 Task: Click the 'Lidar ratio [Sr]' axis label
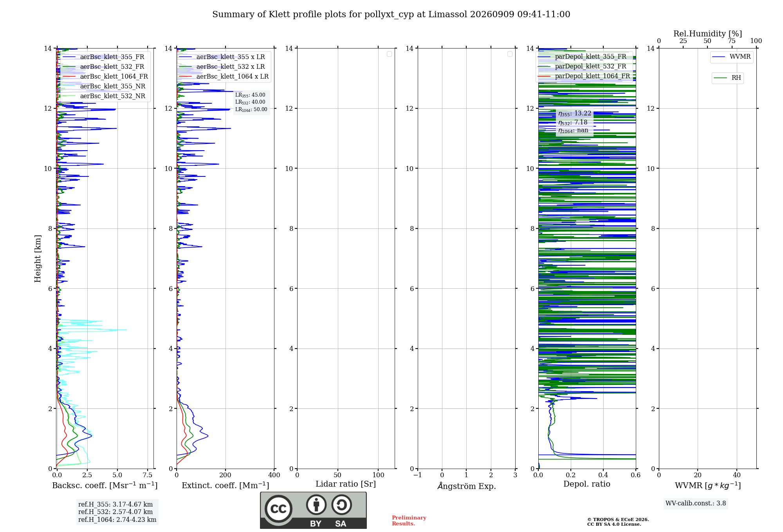pos(346,484)
